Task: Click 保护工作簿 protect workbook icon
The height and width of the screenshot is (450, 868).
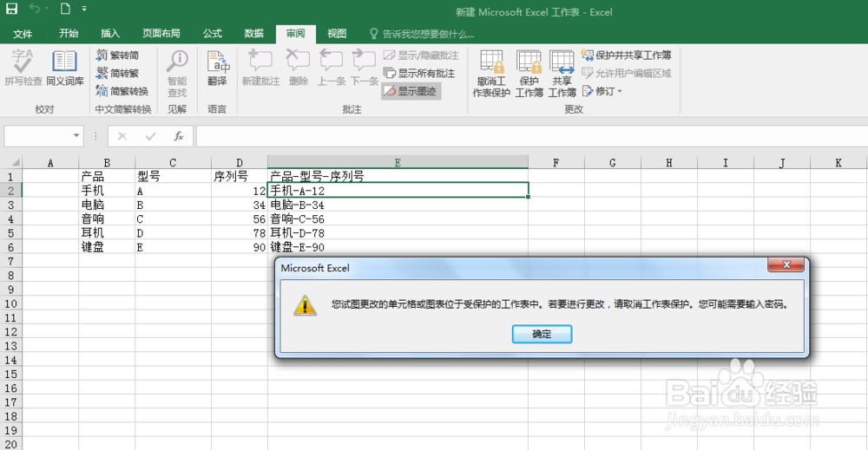Action: (529, 73)
